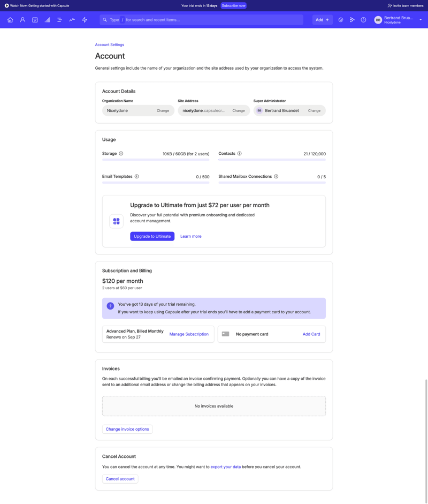Click the search bar field
This screenshot has height=504, width=428.
coord(203,19)
